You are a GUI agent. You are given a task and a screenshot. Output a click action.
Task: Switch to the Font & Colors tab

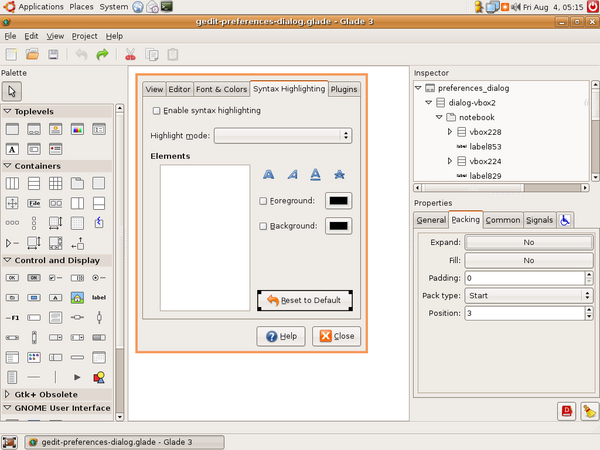tap(222, 89)
